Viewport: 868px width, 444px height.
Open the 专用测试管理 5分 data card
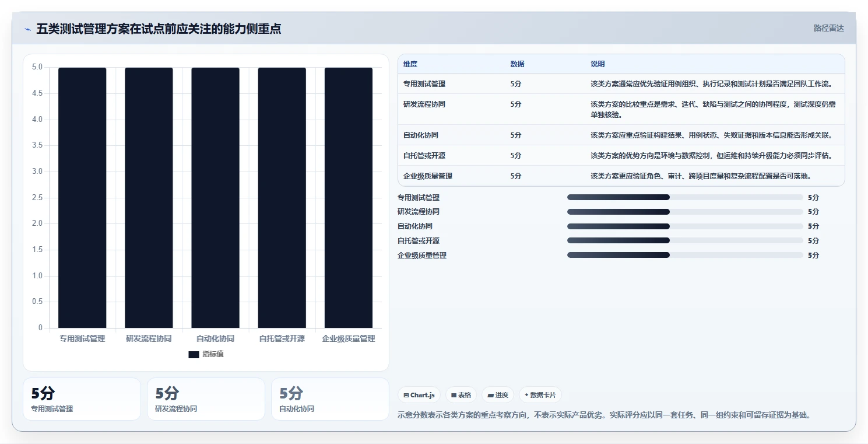(x=82, y=399)
